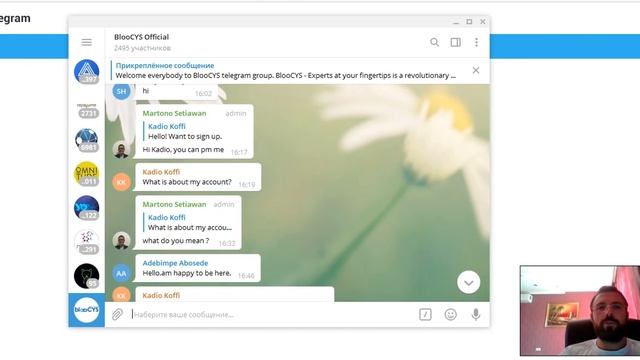Screen dimensions: 640x360
Task: Open the Telegram hamburger menu
Action: pos(87,42)
